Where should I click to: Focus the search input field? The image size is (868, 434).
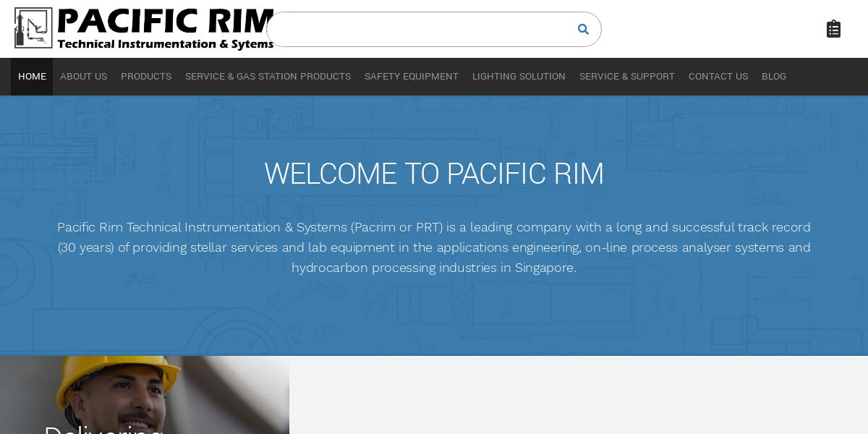coord(434,29)
